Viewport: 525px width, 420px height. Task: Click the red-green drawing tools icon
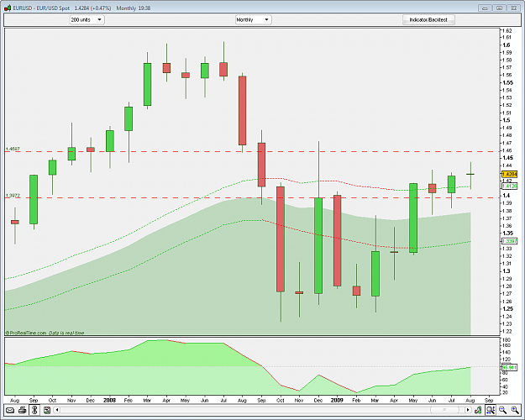pos(478,410)
